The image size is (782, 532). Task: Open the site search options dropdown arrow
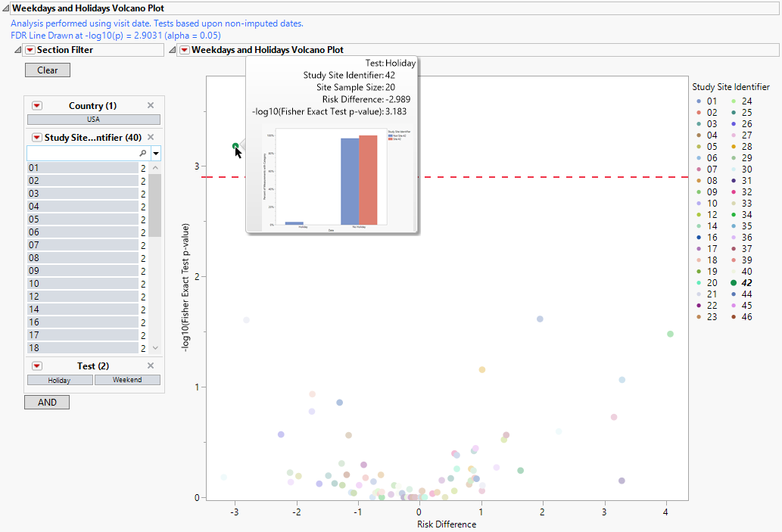click(156, 153)
